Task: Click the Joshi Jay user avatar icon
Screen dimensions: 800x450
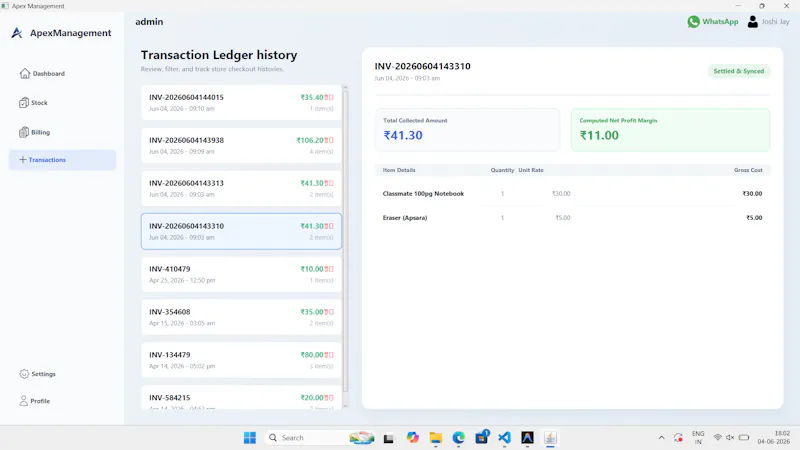Action: coord(753,21)
